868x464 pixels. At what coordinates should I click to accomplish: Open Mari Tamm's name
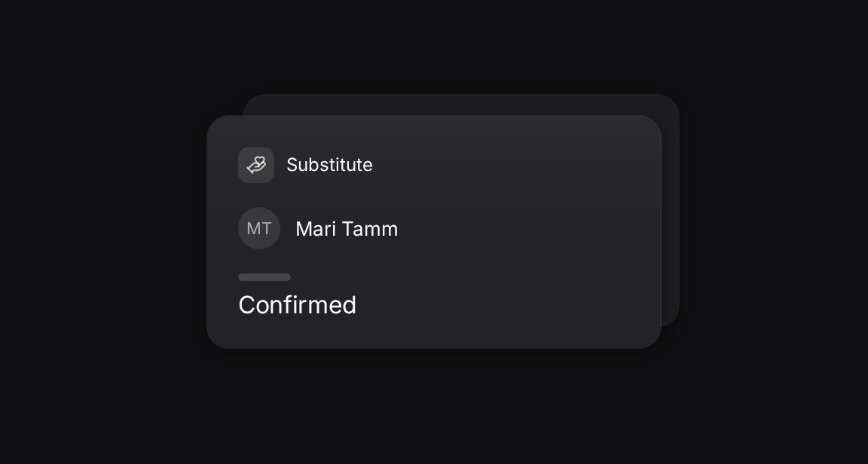click(x=347, y=229)
